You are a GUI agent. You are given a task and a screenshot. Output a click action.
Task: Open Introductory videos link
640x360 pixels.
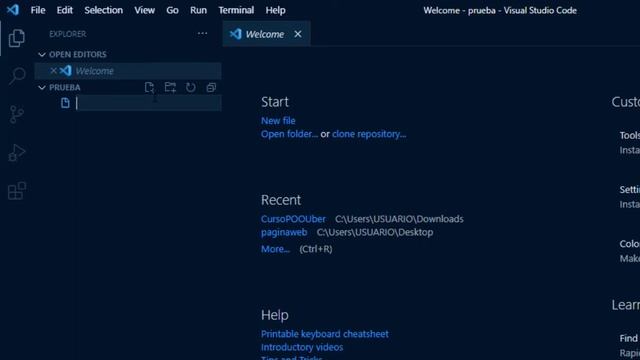click(x=302, y=347)
